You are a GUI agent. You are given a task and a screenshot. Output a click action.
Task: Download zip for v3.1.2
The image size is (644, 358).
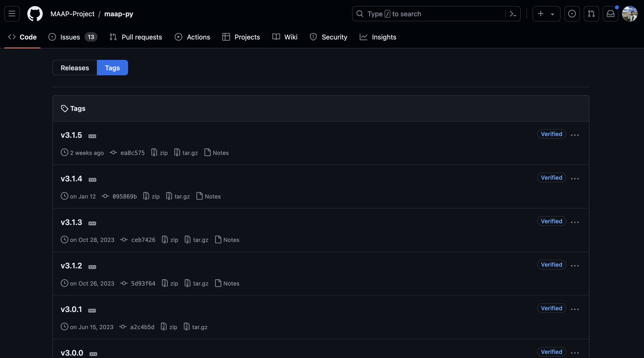pyautogui.click(x=170, y=283)
